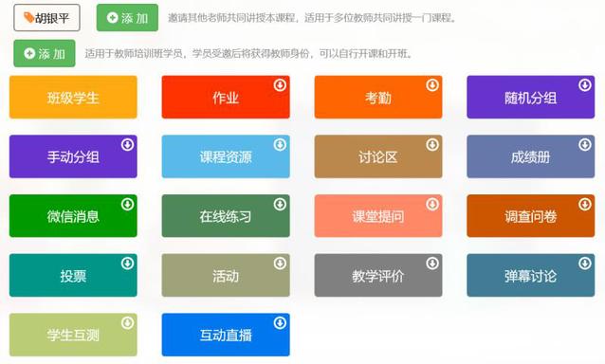The height and width of the screenshot is (364, 605).
Task: Select the 在线练习 tile
Action: click(226, 216)
